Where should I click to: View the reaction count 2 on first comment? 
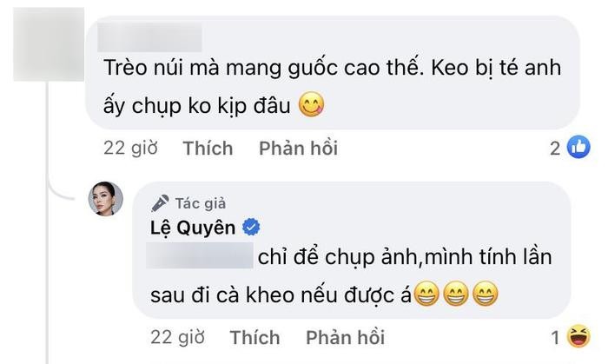556,149
